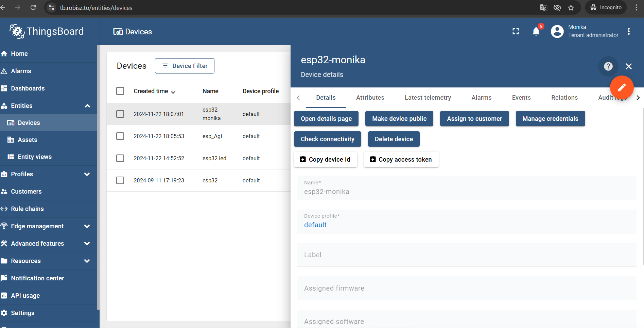Select the esp_Agi device name

212,136
